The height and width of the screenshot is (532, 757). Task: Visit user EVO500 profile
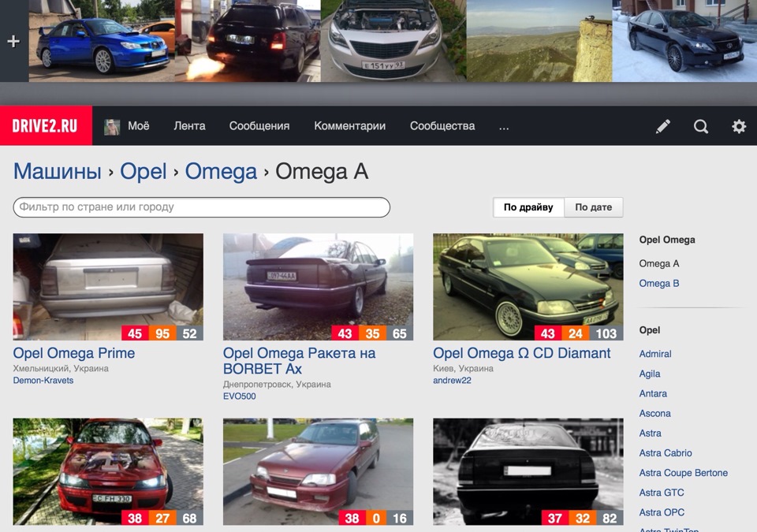[x=240, y=396]
